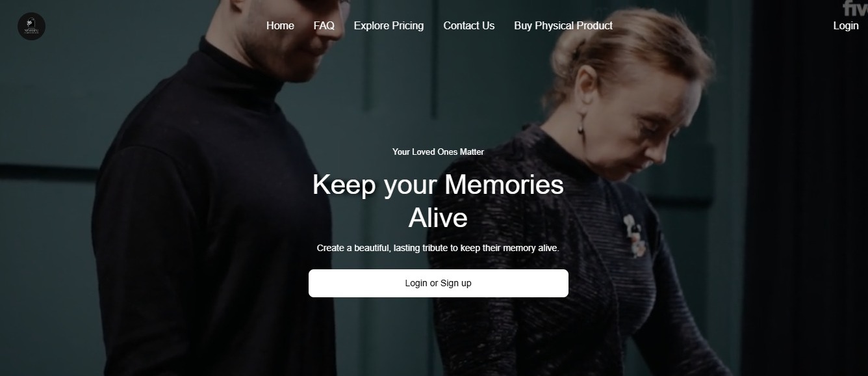Select the 'Your Loved Ones Matter' tagline
Image resolution: width=868 pixels, height=376 pixels.
[x=438, y=152]
